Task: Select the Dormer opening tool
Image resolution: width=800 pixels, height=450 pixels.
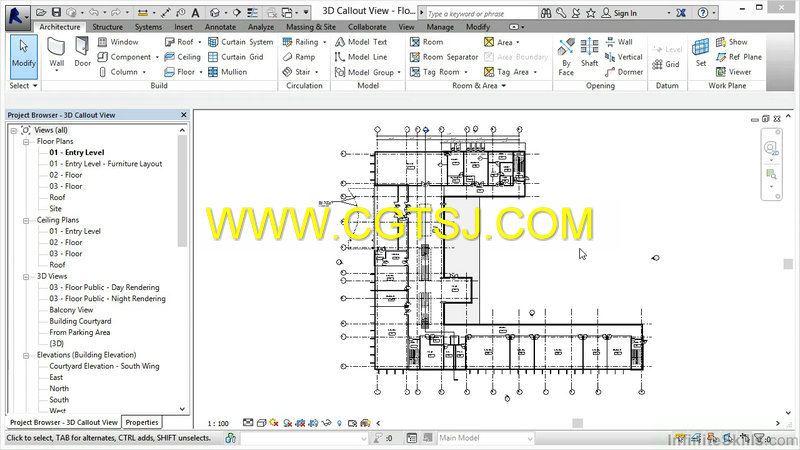Action: [624, 72]
